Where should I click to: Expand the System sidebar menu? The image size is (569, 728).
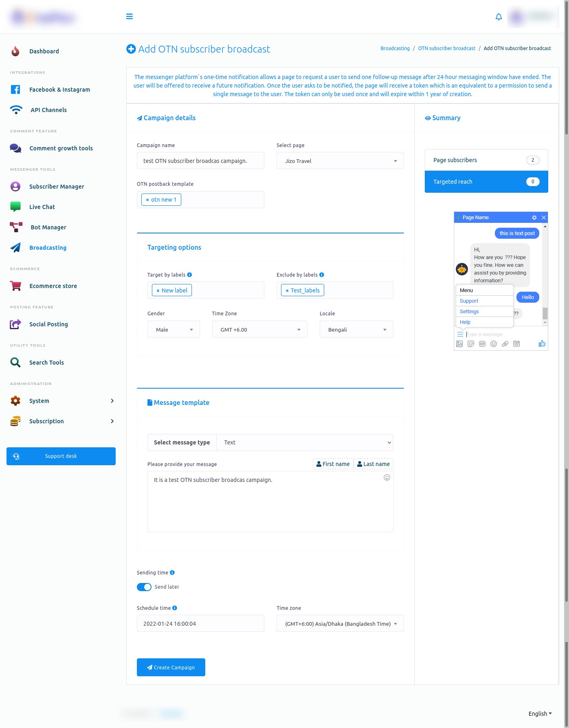tap(61, 401)
